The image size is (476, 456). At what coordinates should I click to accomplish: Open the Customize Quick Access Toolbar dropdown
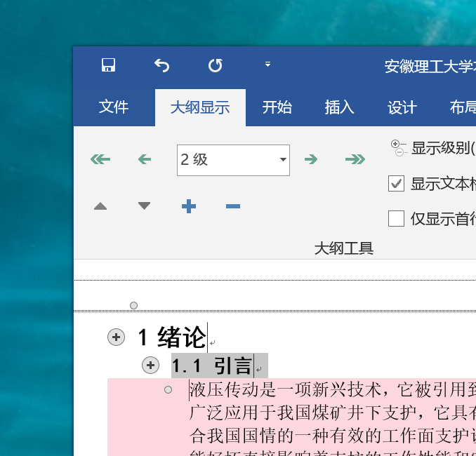pyautogui.click(x=267, y=65)
